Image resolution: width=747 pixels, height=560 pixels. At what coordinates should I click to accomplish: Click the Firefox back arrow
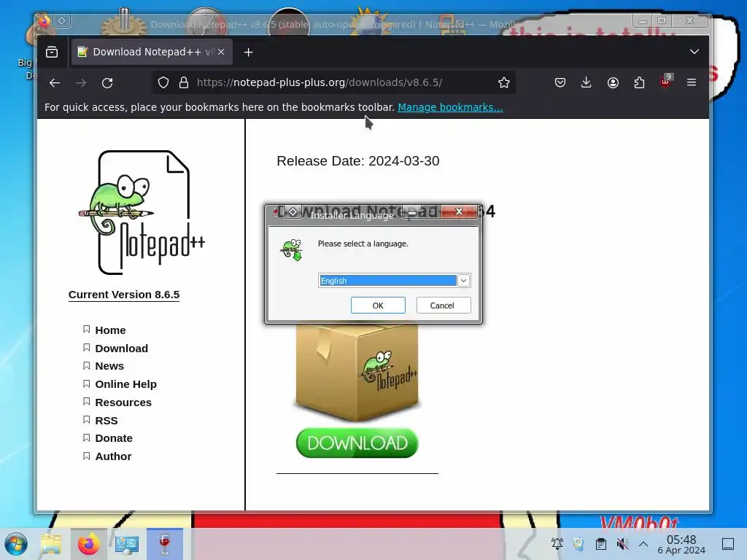click(54, 83)
